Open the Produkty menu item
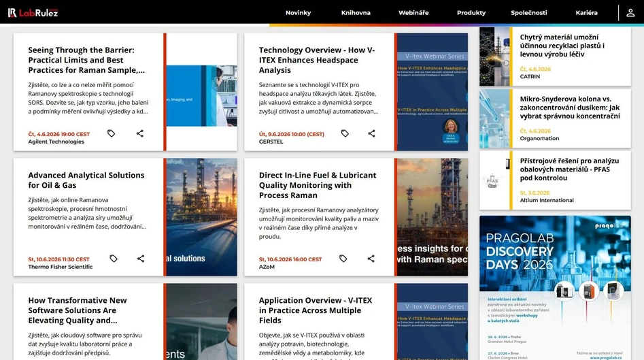644x360 pixels. click(471, 13)
